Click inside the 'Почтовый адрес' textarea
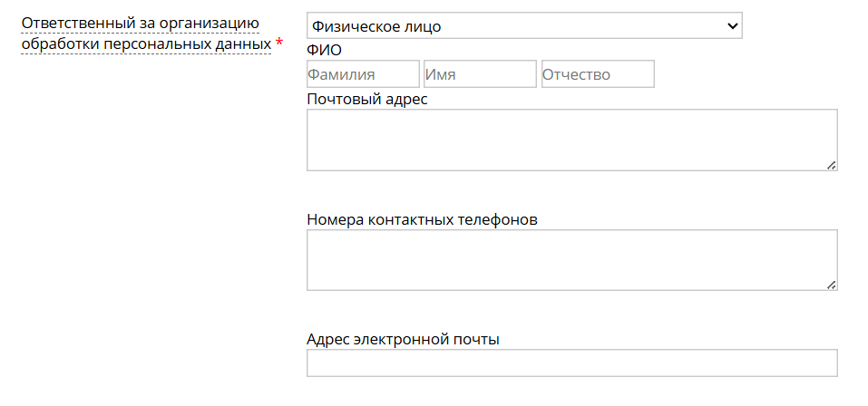This screenshot has height=406, width=868. pos(571,140)
